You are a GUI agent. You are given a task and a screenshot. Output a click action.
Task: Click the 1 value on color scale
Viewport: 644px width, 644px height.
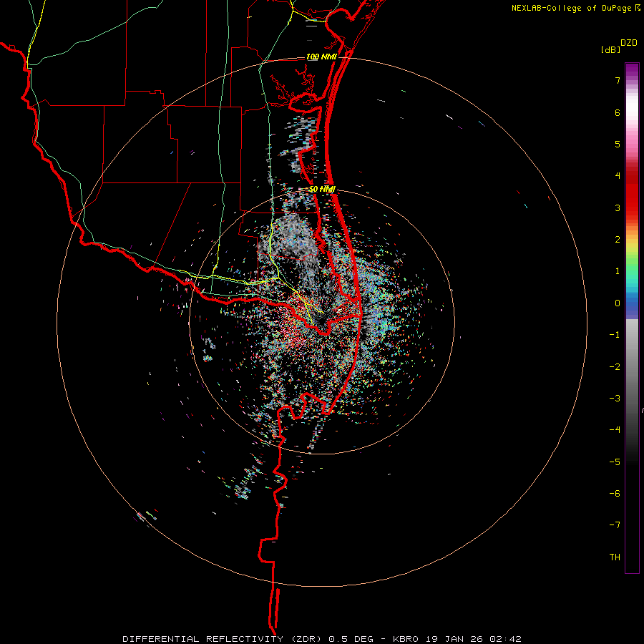tap(618, 271)
